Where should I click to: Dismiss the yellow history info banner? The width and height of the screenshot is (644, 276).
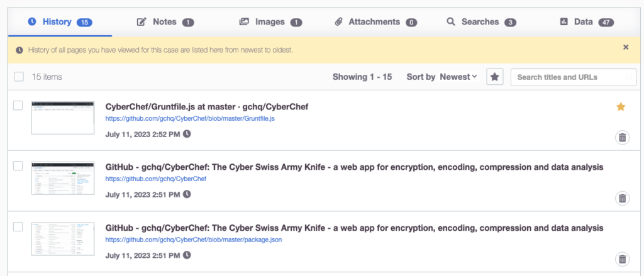point(625,47)
